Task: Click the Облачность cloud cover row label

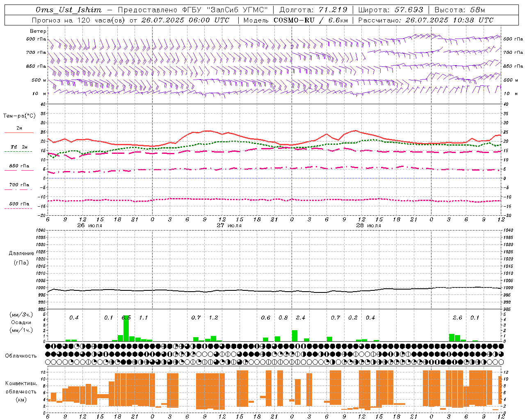Action: [21, 356]
